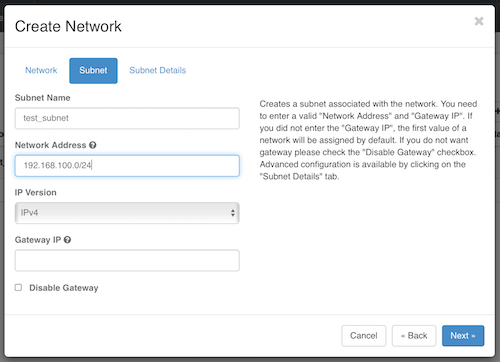500x362 pixels.
Task: Switch to the Network tab
Action: 41,70
